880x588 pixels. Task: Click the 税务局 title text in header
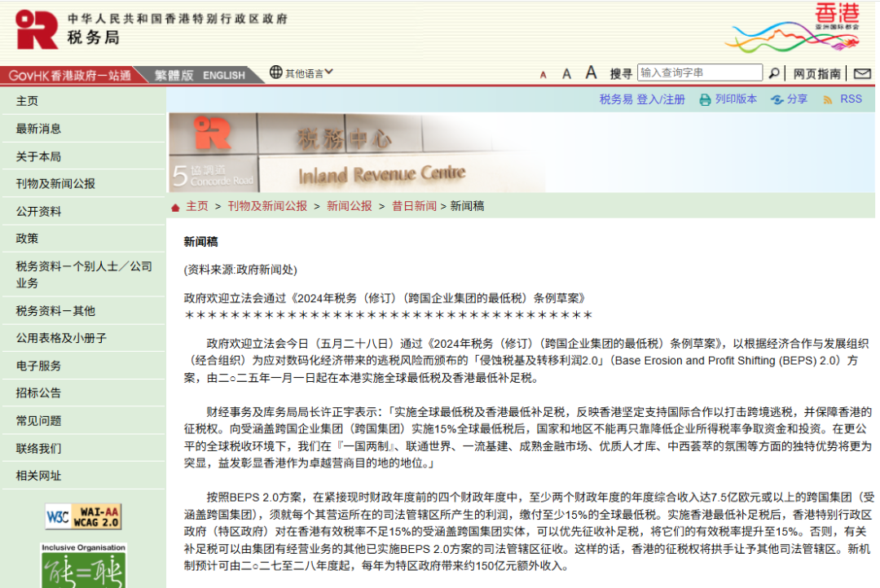[x=93, y=37]
